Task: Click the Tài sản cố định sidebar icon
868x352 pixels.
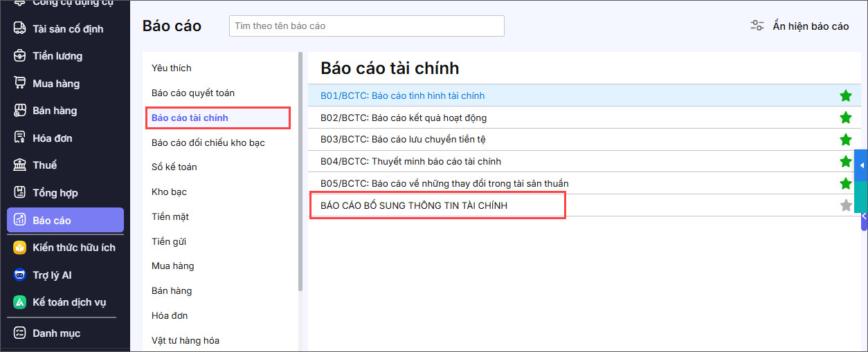Action: [x=20, y=28]
